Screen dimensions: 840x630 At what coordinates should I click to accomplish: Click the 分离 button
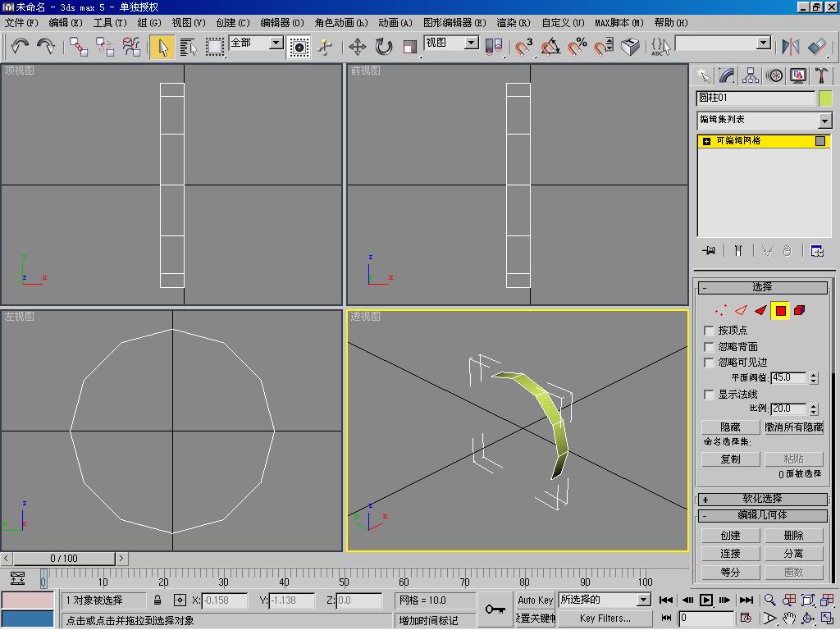(x=794, y=554)
